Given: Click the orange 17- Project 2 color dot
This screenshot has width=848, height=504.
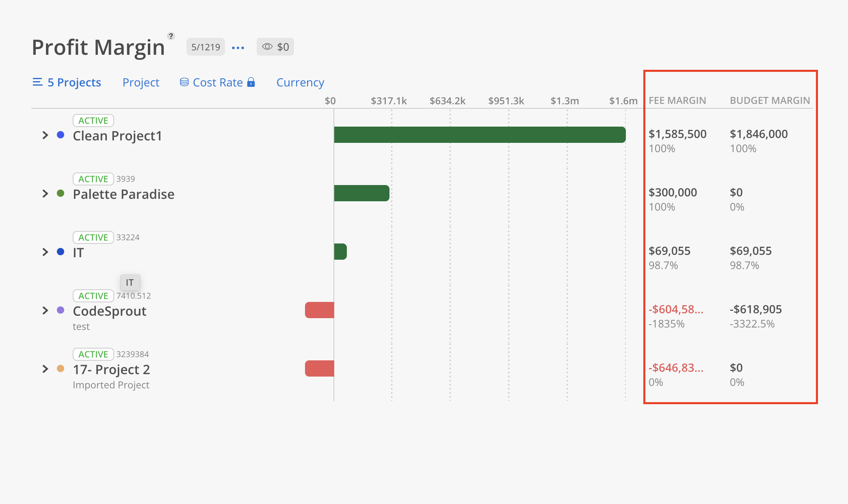Looking at the screenshot, I should point(61,369).
